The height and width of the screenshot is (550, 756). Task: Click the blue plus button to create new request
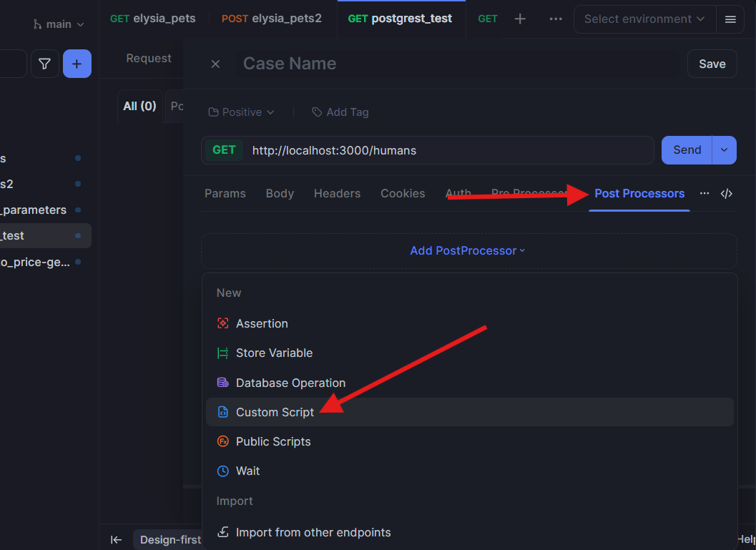point(77,64)
